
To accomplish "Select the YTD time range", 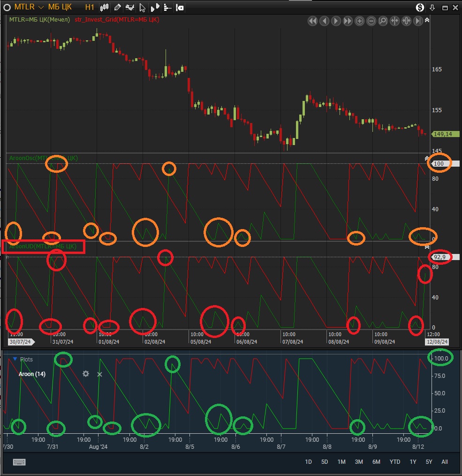I will pos(395,462).
